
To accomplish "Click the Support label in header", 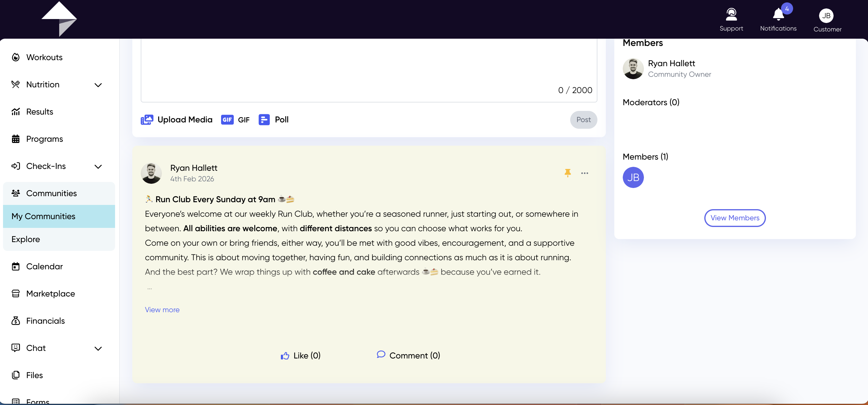I will 731,28.
